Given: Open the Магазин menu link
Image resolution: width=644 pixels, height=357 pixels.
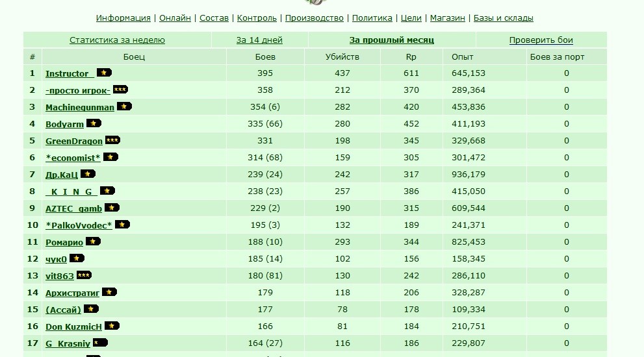Looking at the screenshot, I should click(447, 18).
